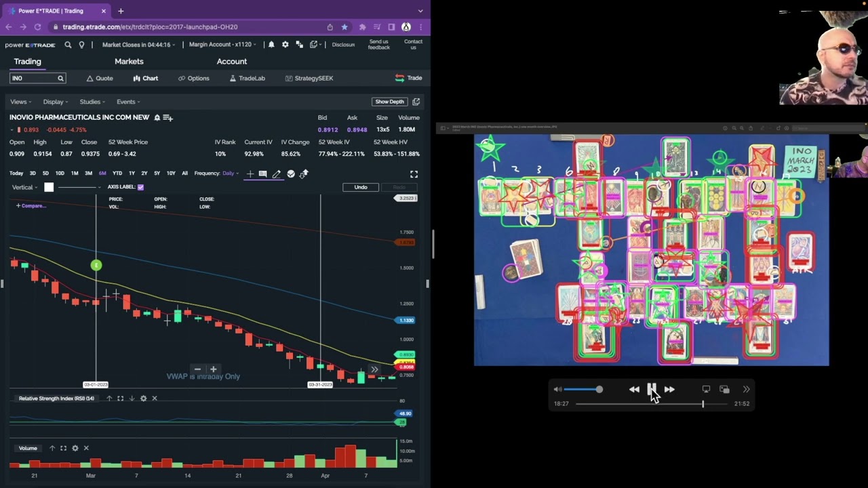This screenshot has height=488, width=868.
Task: Remove the RSI study
Action: tap(155, 399)
